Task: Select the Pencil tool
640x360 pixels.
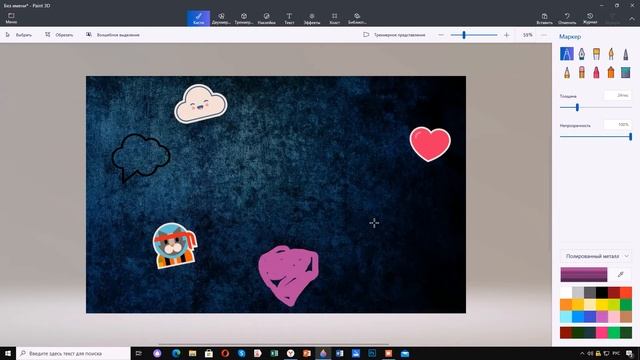Action: 567,73
